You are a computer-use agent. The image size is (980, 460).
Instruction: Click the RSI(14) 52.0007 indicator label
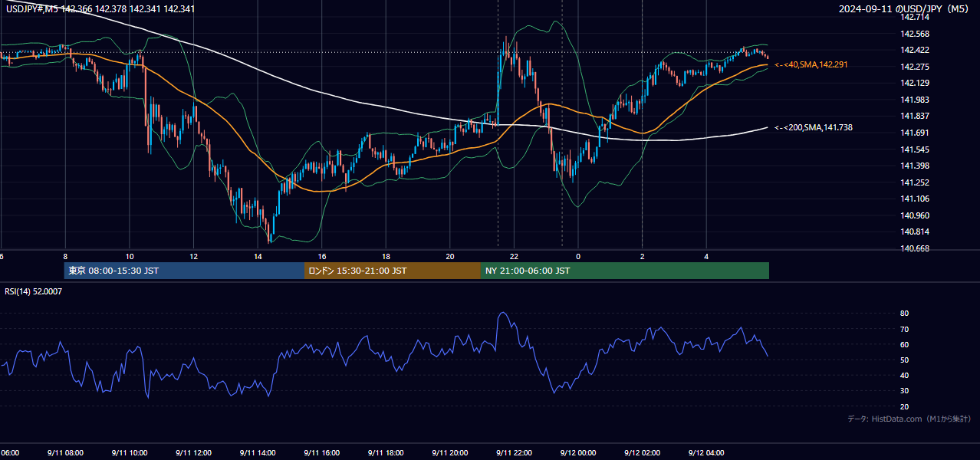(34, 291)
